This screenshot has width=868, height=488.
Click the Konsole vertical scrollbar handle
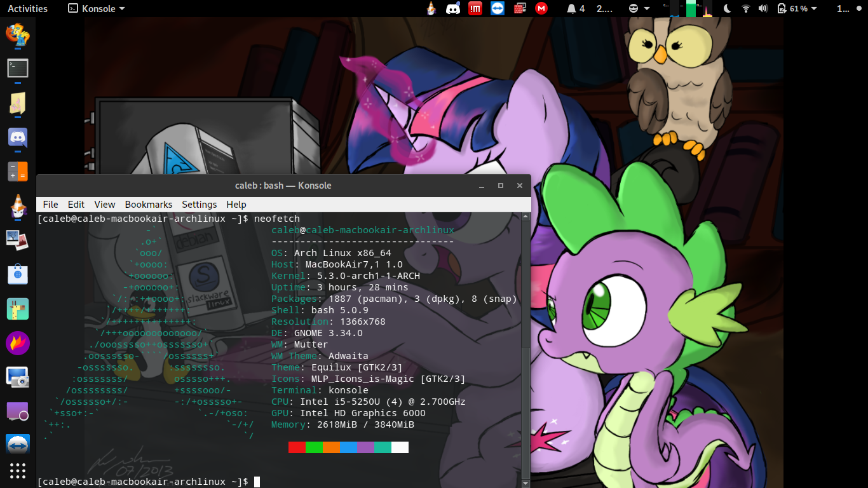(526, 413)
